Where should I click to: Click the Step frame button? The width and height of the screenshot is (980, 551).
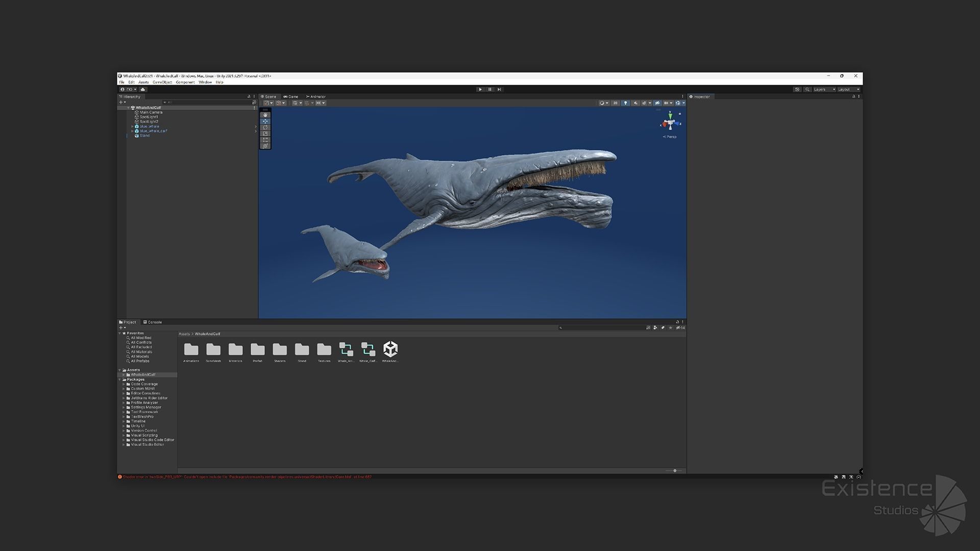pos(499,89)
